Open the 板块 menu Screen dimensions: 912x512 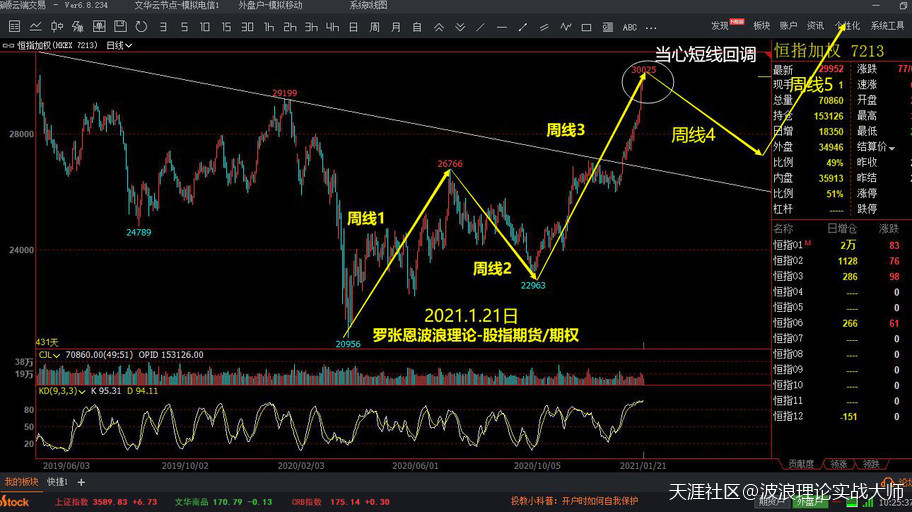click(761, 26)
